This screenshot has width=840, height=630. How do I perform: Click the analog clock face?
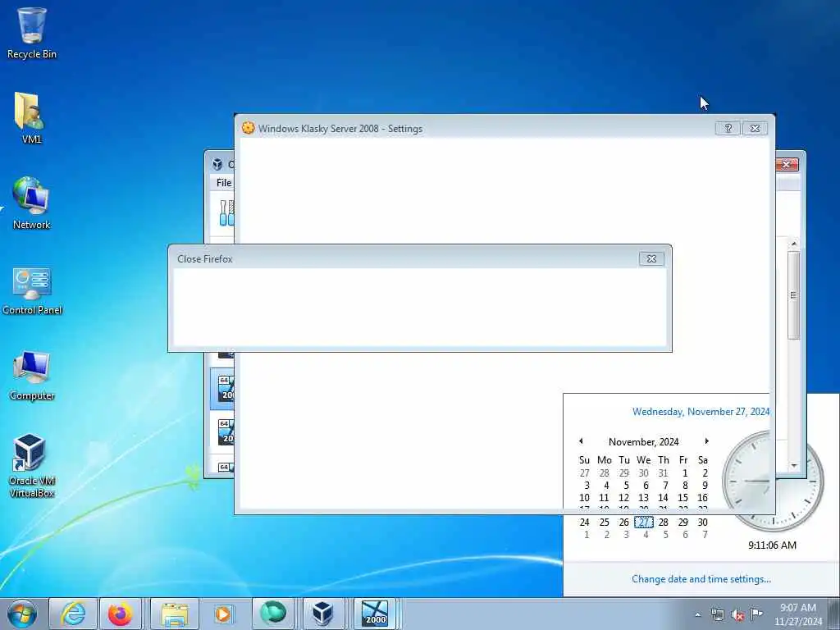[x=773, y=481]
